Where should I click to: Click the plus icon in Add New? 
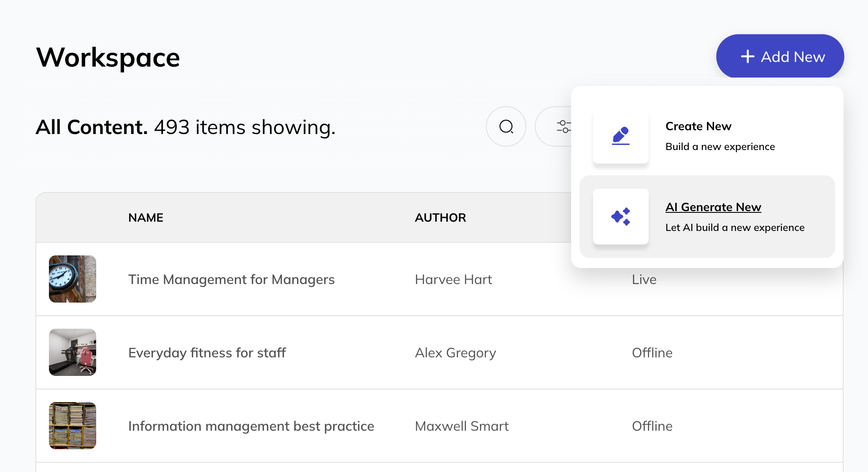pos(747,56)
